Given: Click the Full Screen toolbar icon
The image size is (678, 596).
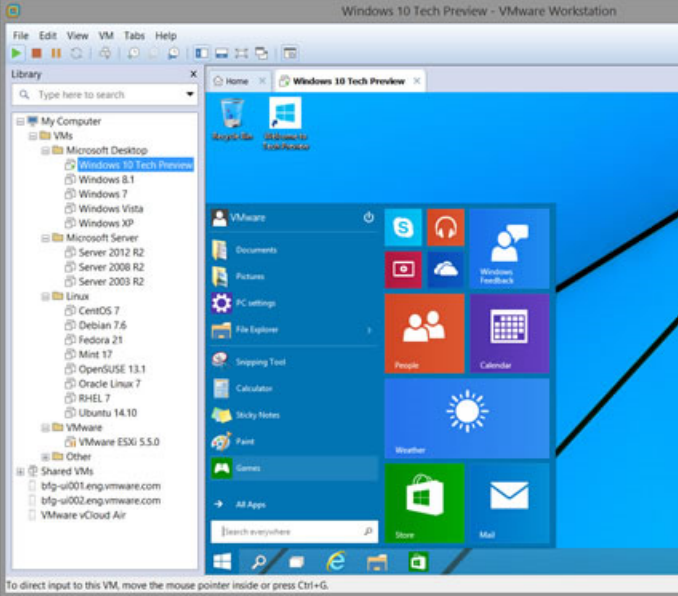Looking at the screenshot, I should [x=241, y=53].
